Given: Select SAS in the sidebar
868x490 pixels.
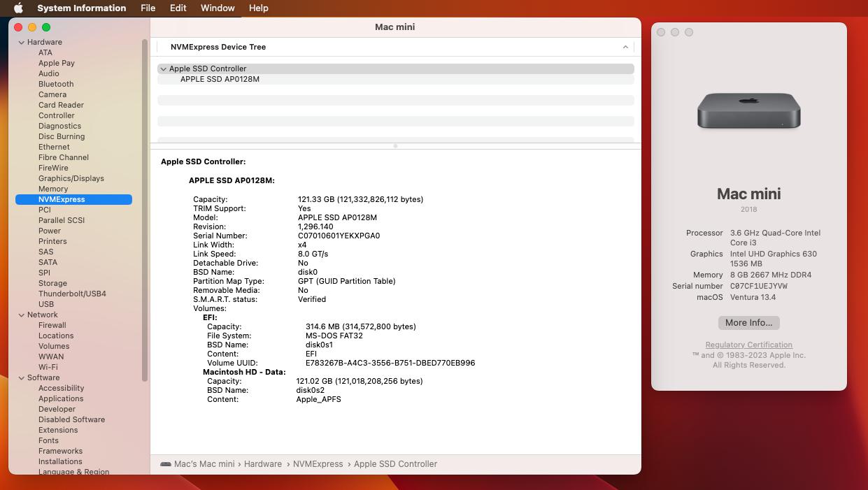Looking at the screenshot, I should [x=46, y=252].
